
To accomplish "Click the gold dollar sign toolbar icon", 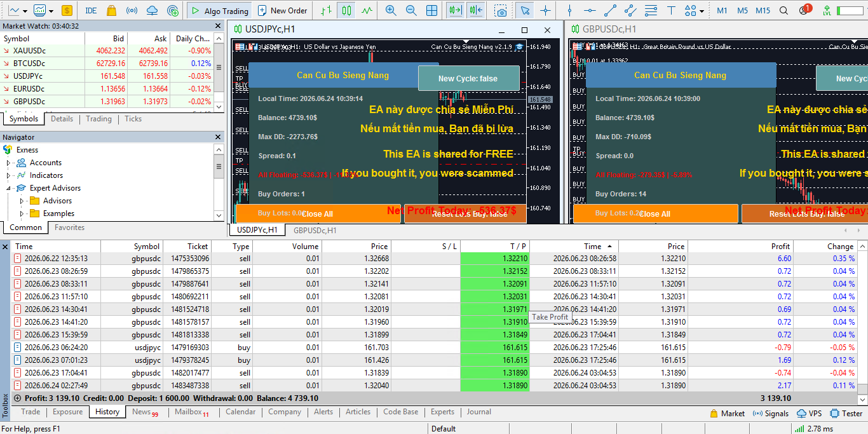I will [67, 10].
